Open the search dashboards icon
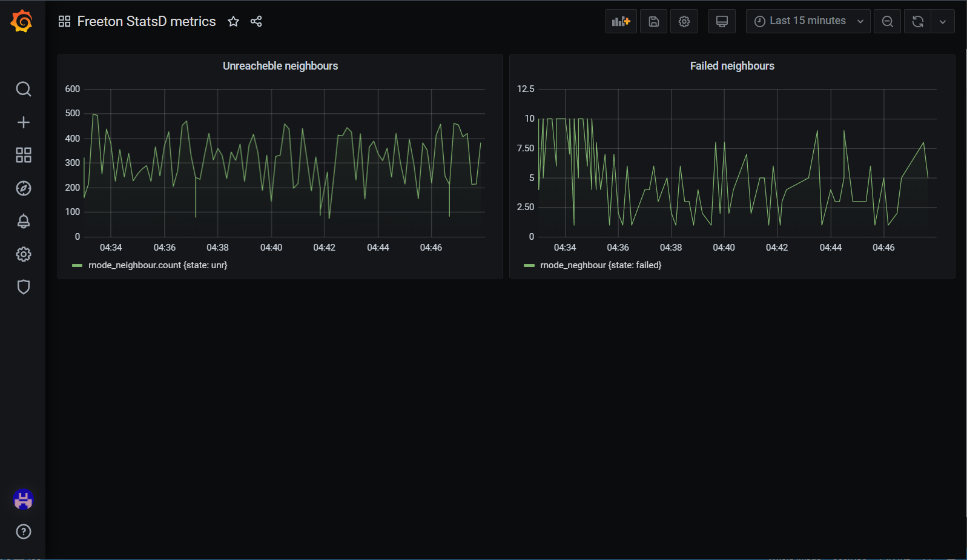Screen dimensions: 967x560 [23, 89]
